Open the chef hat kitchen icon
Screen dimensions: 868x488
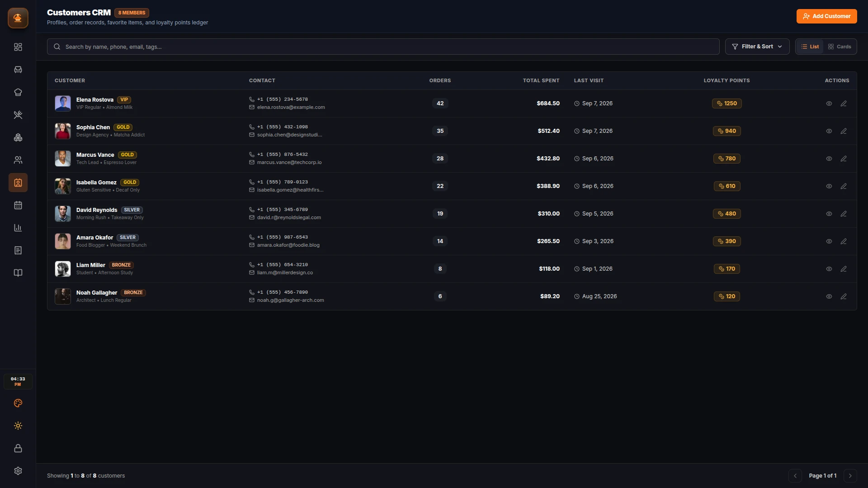pos(18,92)
